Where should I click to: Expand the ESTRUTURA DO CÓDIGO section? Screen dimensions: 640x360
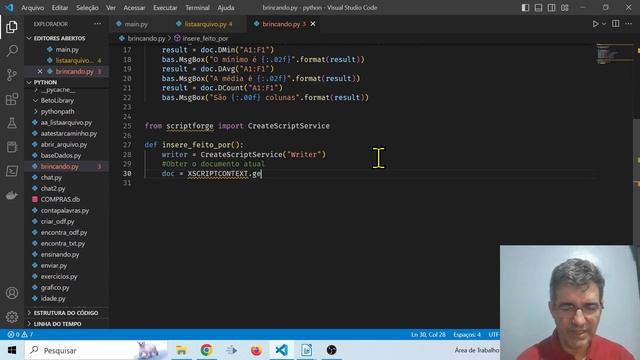66,313
